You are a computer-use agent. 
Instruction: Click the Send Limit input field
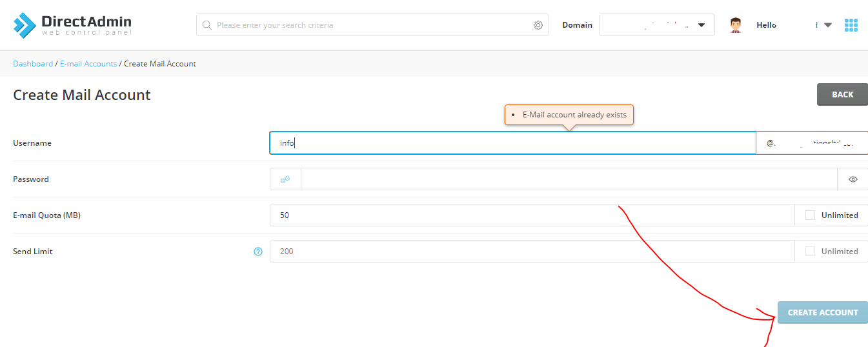point(532,252)
